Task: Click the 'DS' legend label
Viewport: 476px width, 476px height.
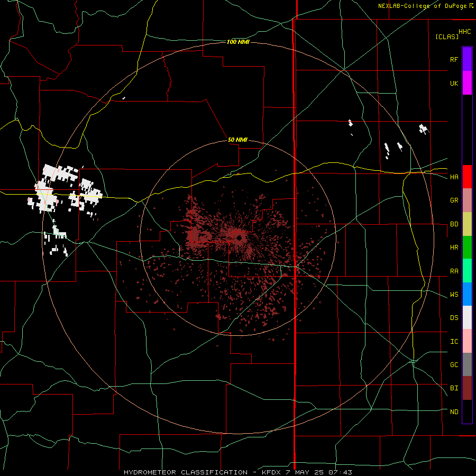Action: click(x=454, y=318)
